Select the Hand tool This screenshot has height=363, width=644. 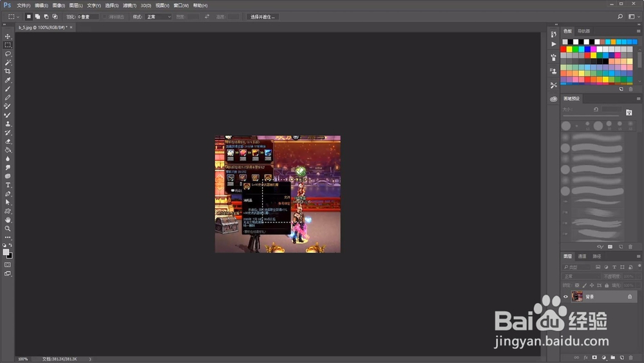tap(7, 220)
